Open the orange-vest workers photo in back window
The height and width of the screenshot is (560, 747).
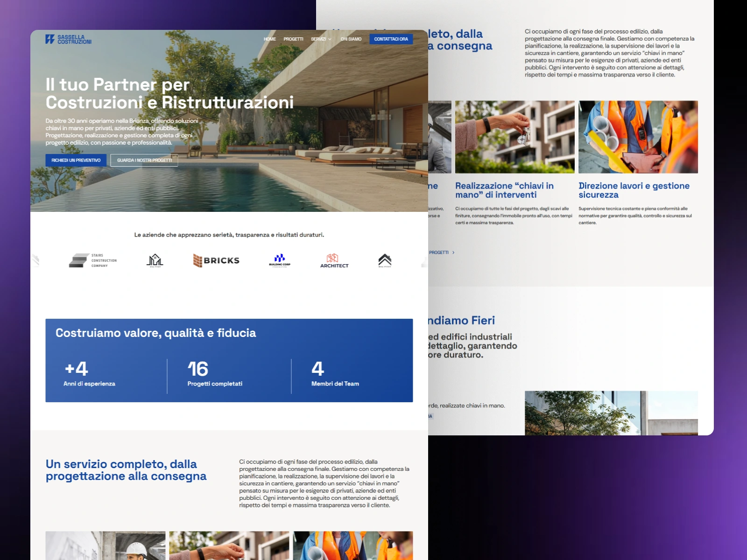point(638,137)
